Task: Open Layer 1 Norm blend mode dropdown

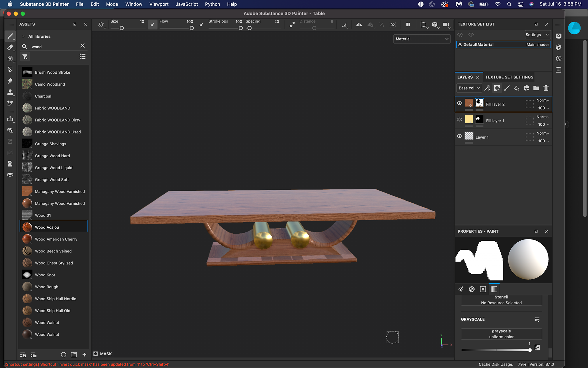Action: tap(543, 133)
